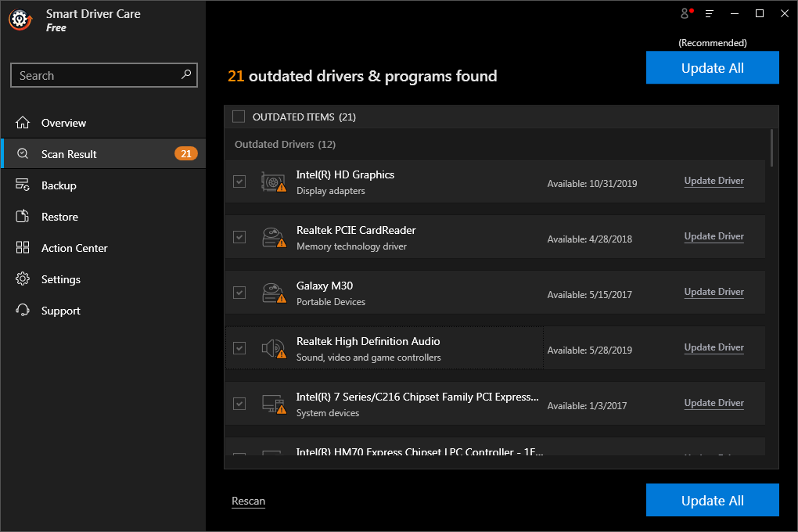Click the search magnifier icon
The width and height of the screenshot is (798, 532).
click(x=186, y=75)
